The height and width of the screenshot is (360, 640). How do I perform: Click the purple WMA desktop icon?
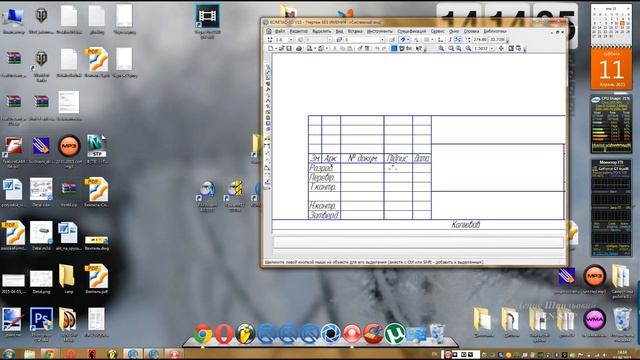(595, 320)
